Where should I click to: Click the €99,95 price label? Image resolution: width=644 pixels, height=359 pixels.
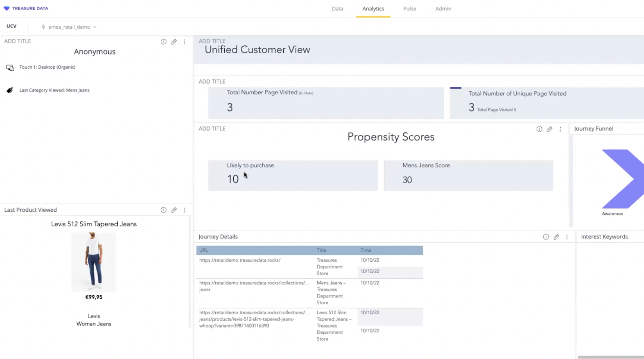pos(94,297)
